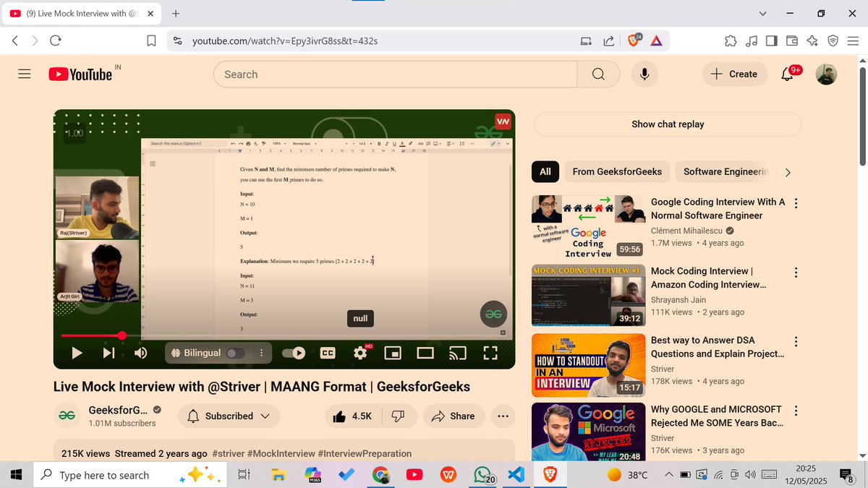
Task: Toggle the autoplay switch
Action: coord(293,353)
